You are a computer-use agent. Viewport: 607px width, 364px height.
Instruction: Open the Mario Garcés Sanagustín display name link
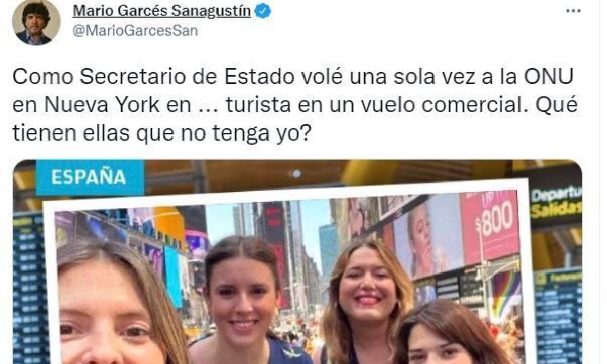pos(162,11)
